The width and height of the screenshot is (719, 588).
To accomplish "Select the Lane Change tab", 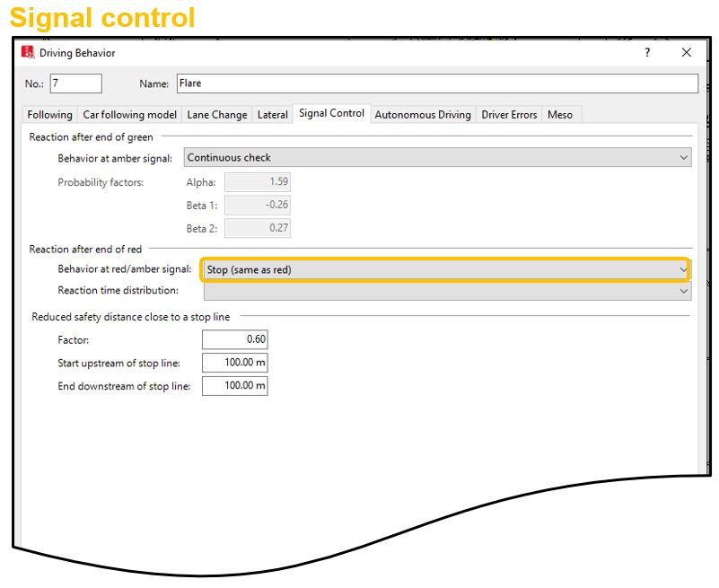I will (216, 115).
